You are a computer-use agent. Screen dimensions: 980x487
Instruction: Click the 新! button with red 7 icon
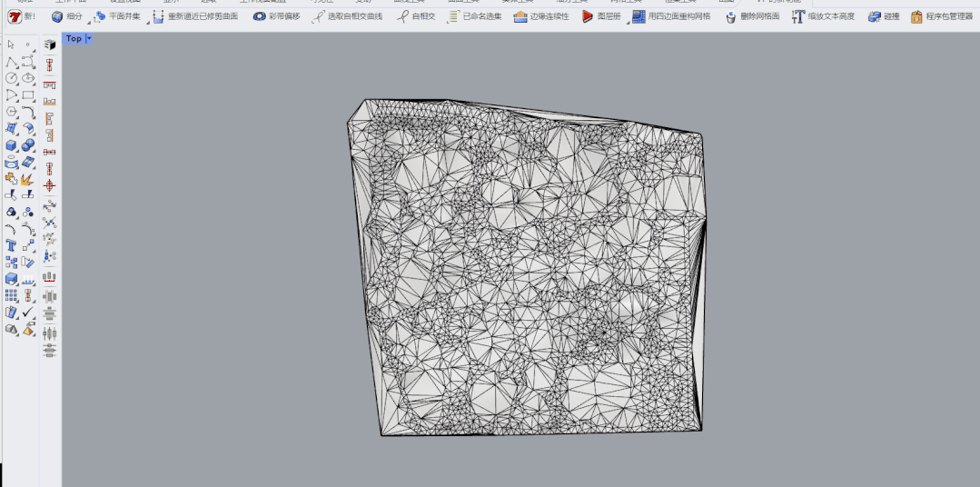pyautogui.click(x=21, y=16)
